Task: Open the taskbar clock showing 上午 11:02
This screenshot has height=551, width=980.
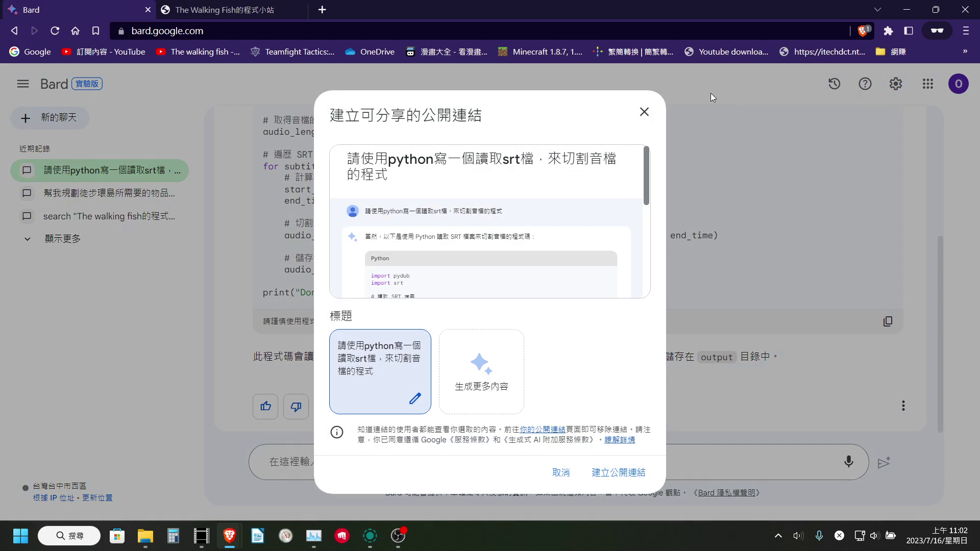Action: 937,536
